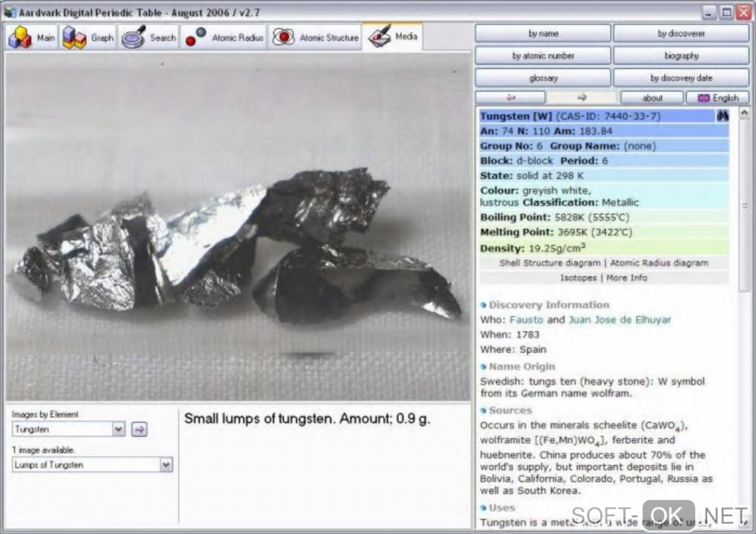Click the 'Melting Point: 3695K' row
The width and height of the screenshot is (756, 534).
[604, 232]
